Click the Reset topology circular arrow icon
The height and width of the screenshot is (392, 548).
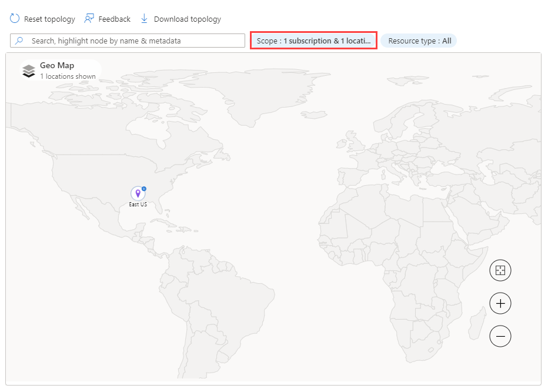point(15,19)
